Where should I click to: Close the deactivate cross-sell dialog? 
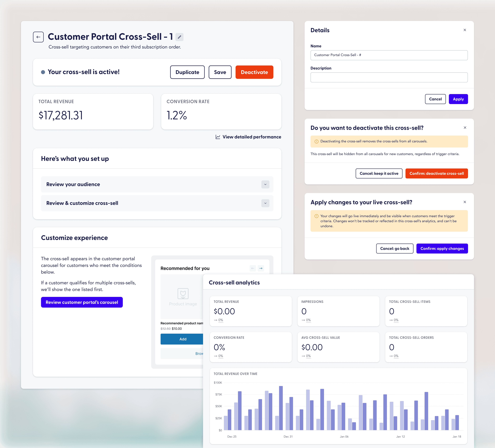[465, 127]
